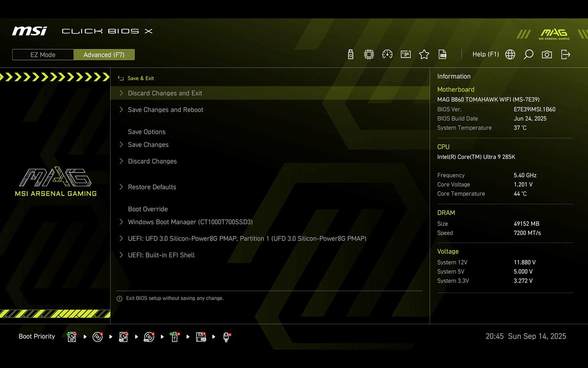Click the Motherboard heading in Information panel
The image size is (588, 368).
[x=456, y=89]
